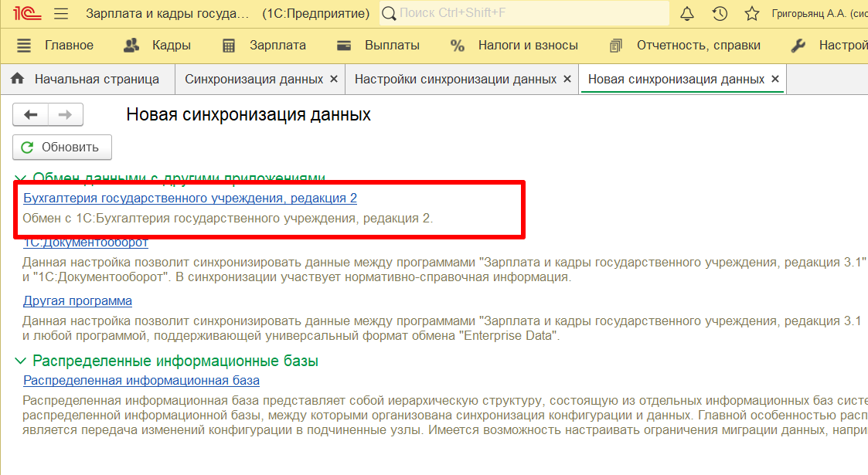The width and height of the screenshot is (868, 475).
Task: Open the 1C hamburger main menu
Action: click(61, 14)
